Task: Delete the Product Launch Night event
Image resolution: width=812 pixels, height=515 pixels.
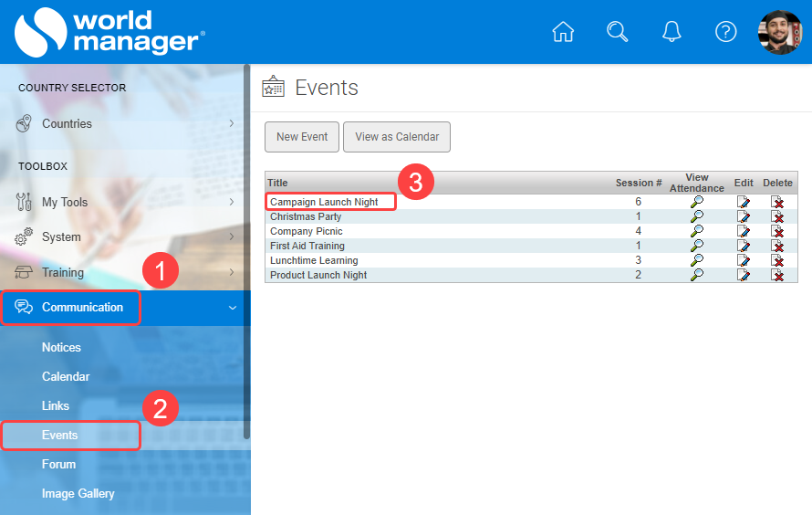Action: click(777, 275)
